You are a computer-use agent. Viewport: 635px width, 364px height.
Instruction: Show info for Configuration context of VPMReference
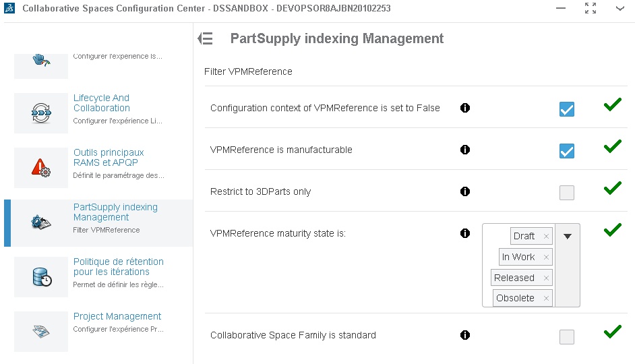(465, 108)
